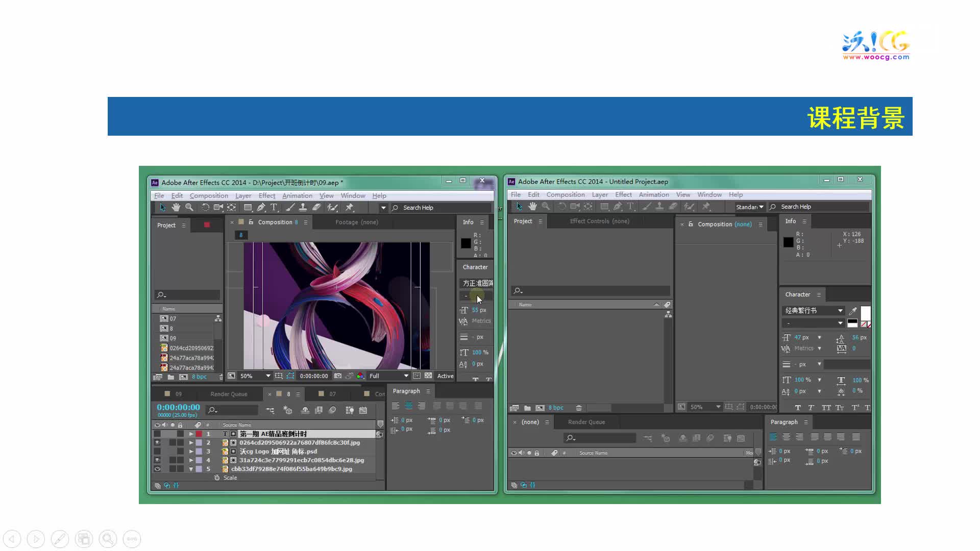980x551 pixels.
Task: Toggle visibility eye of layer 5
Action: click(157, 469)
